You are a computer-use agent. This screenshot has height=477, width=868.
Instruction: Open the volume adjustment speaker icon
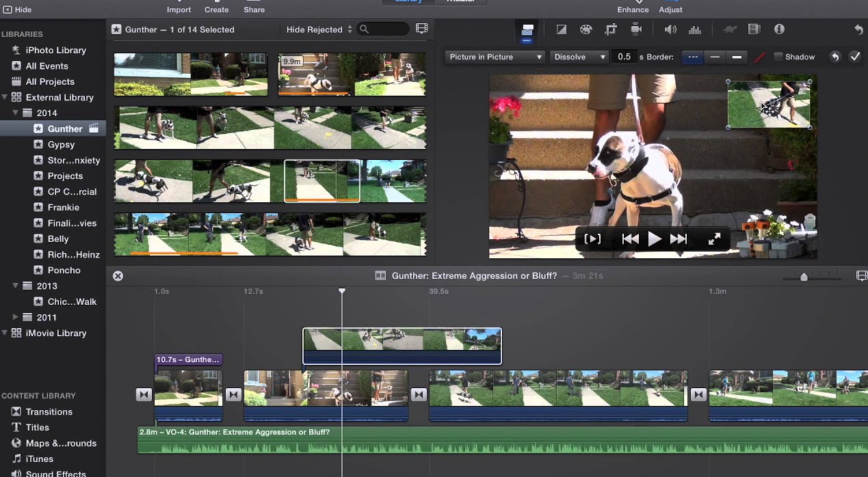pyautogui.click(x=670, y=29)
